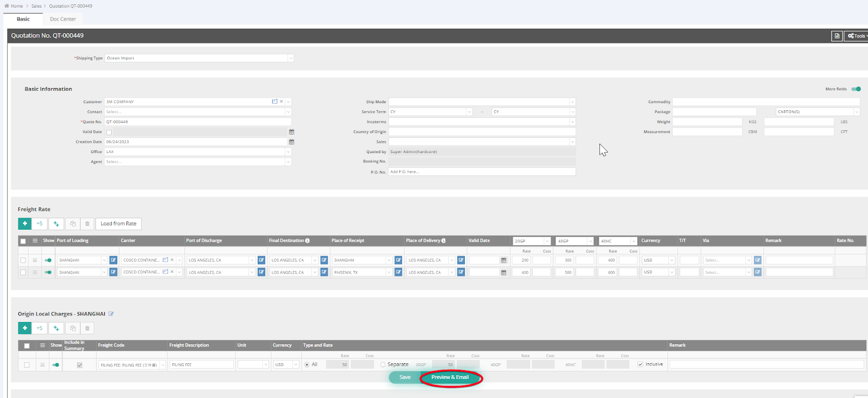868x398 pixels.
Task: Open the Tools menu
Action: coord(857,36)
